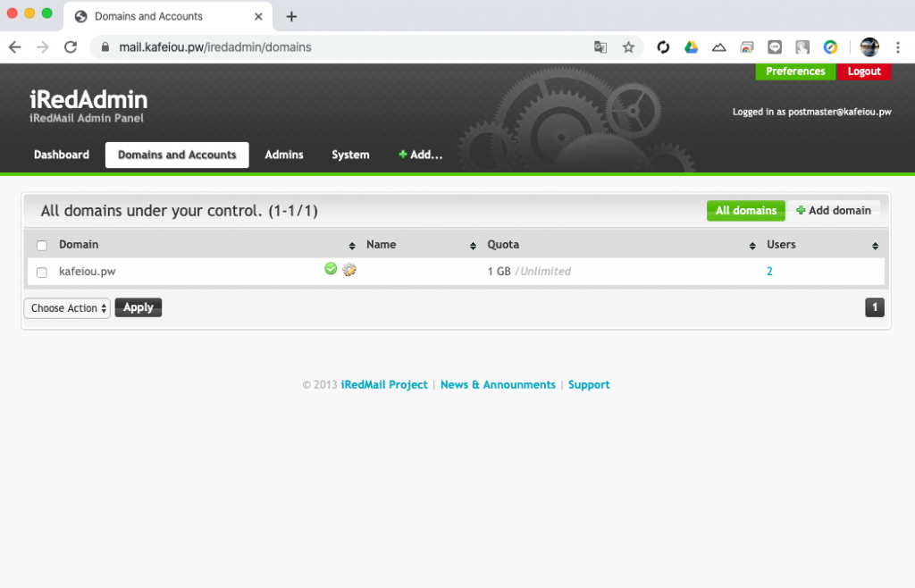
Task: Click the macOS green maximize window button
Action: (x=47, y=13)
